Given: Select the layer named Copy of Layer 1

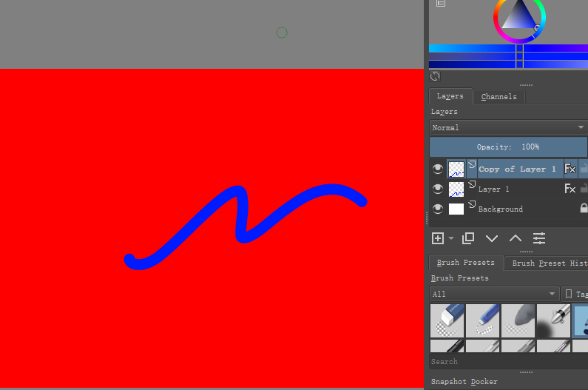Looking at the screenshot, I should (517, 169).
